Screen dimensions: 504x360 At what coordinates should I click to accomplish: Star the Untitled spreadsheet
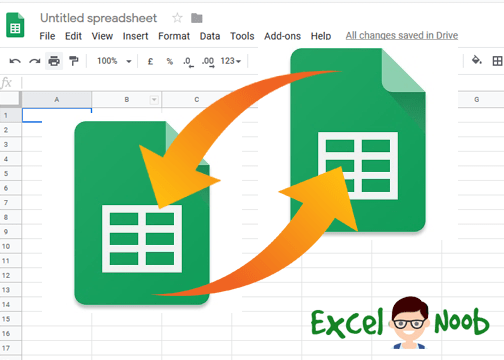tap(177, 18)
